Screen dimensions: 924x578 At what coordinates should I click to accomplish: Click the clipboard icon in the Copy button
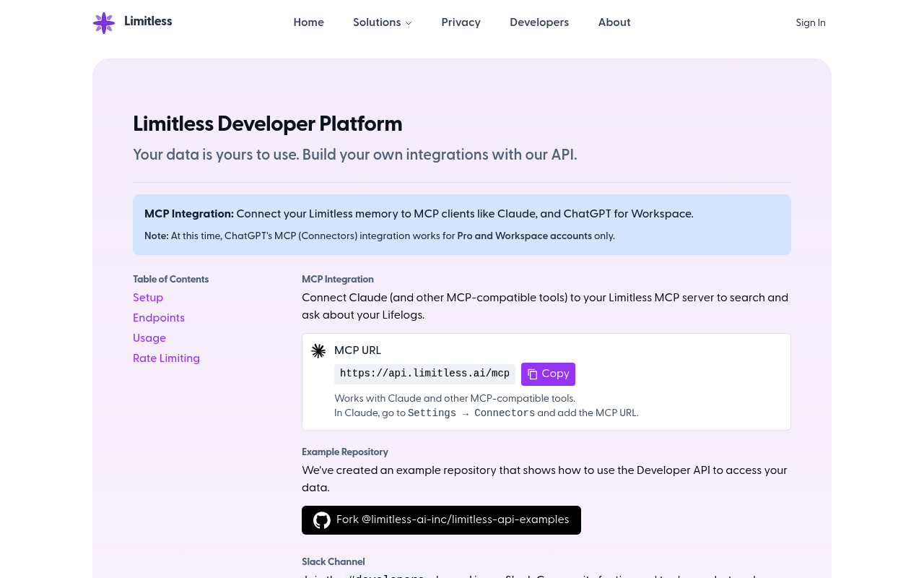click(x=533, y=374)
